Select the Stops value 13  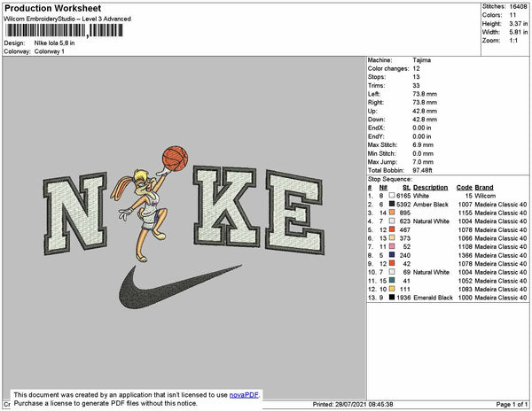coord(416,77)
